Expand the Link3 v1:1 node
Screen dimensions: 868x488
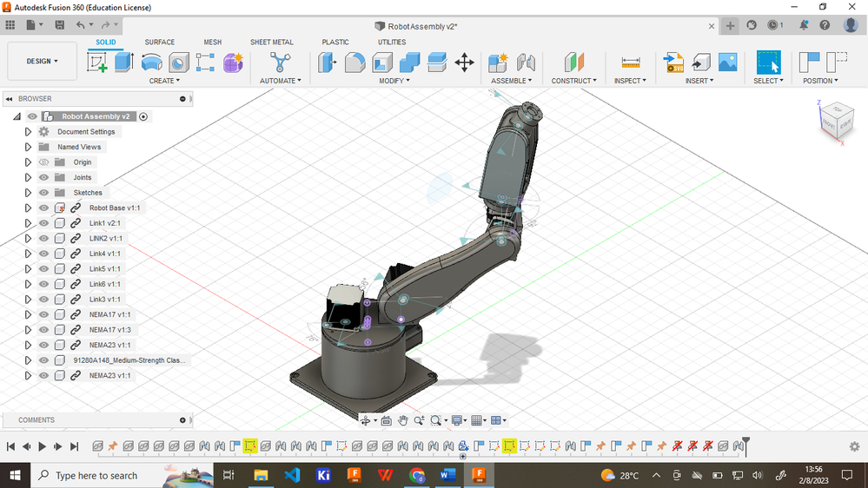28,300
